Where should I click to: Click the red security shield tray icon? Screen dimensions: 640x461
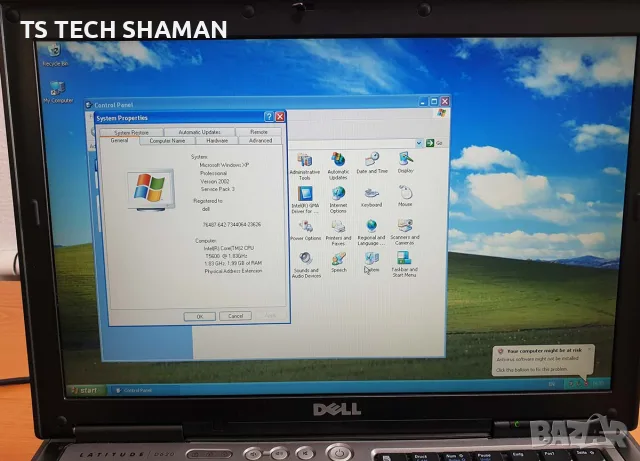(586, 383)
